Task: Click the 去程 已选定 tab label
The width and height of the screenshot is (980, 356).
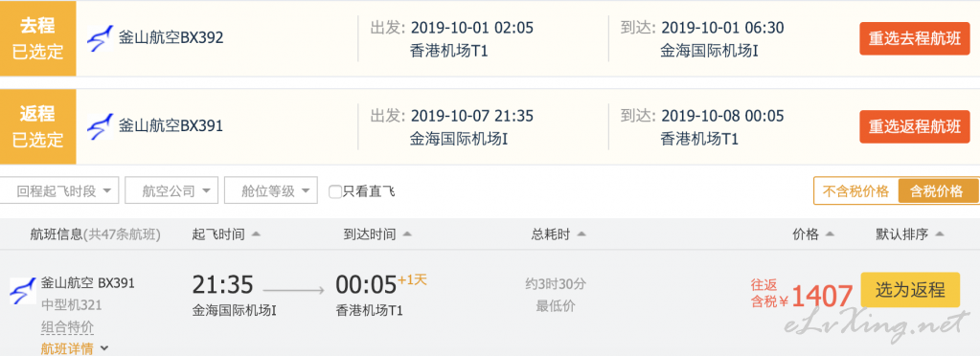Action: pyautogui.click(x=37, y=38)
